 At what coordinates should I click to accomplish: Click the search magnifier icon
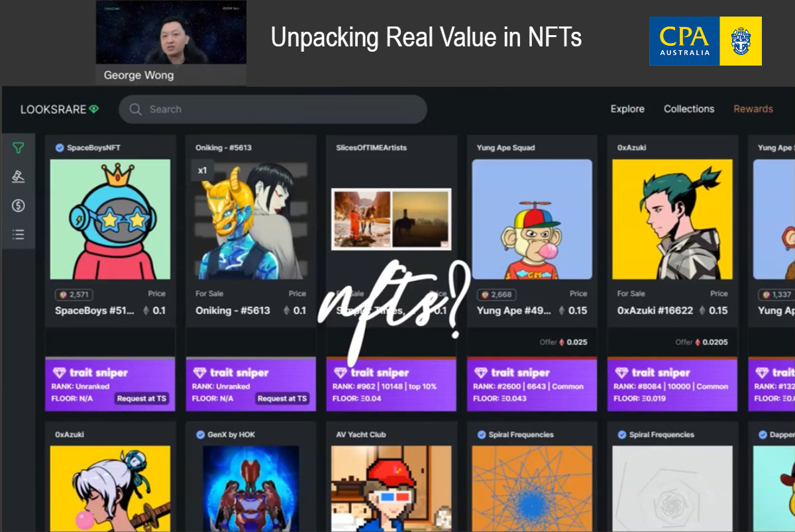pyautogui.click(x=136, y=109)
